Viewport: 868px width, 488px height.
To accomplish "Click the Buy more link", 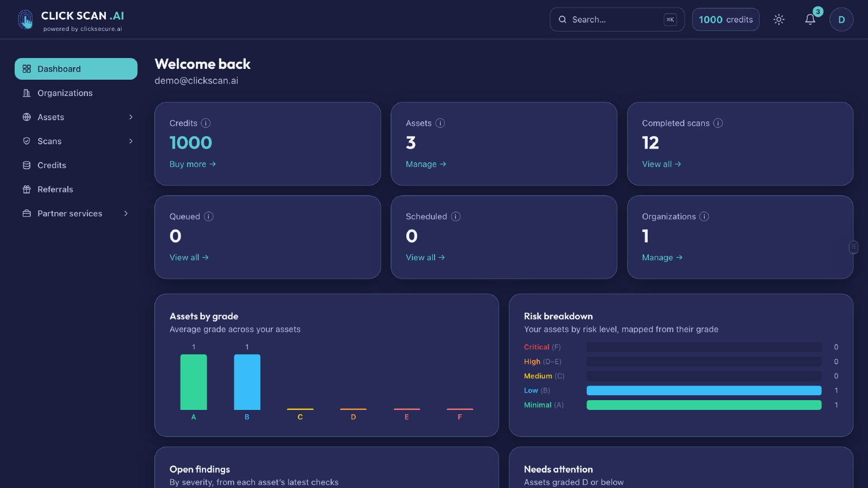I will 193,164.
